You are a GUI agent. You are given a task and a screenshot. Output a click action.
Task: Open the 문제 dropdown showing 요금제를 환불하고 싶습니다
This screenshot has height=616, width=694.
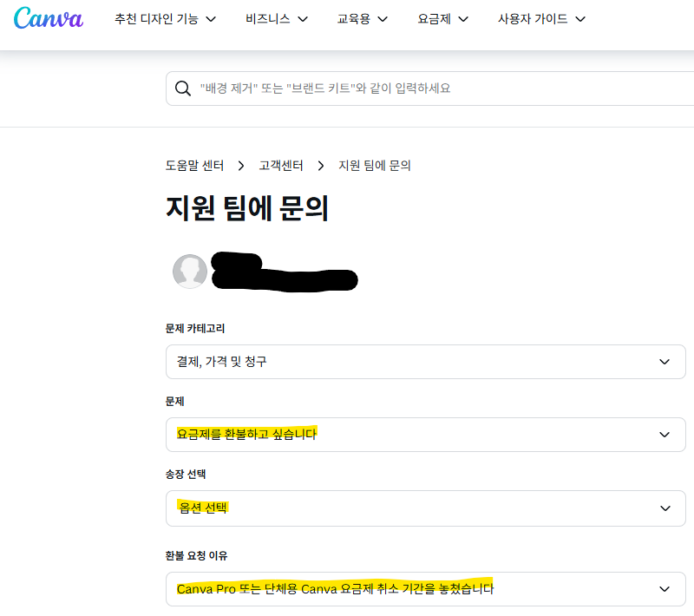[x=426, y=435]
